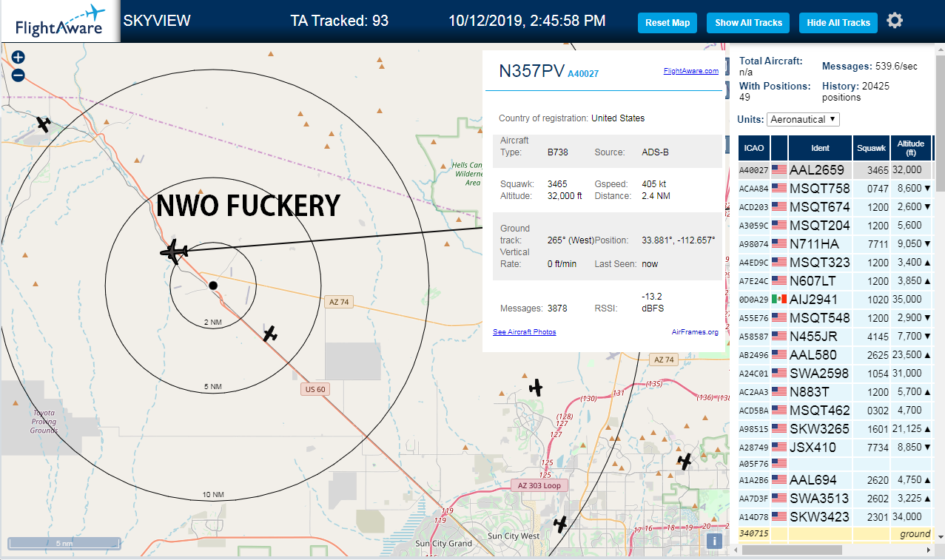Select the AIJ2941 aircraft row

[835, 300]
